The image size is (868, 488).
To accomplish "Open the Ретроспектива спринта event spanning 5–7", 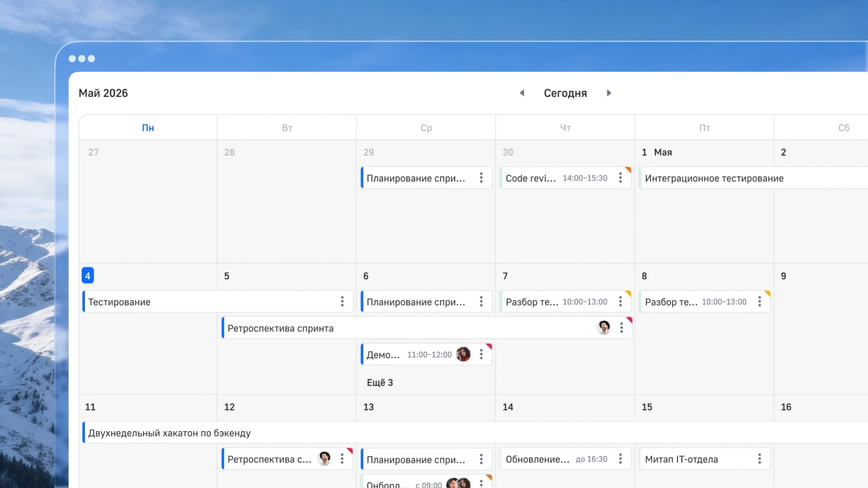I will tap(427, 327).
